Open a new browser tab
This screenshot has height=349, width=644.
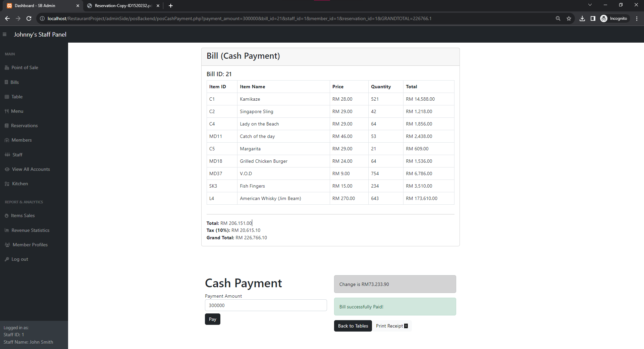pyautogui.click(x=171, y=6)
